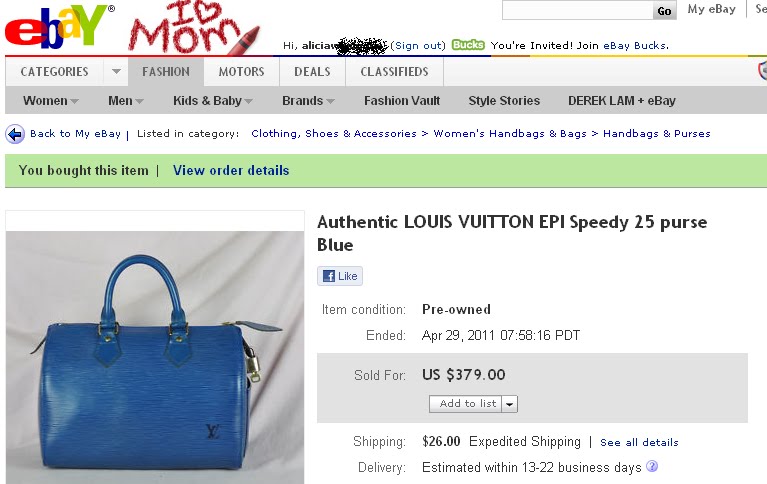Screen dimensions: 767x484
Task: Open View order details link
Action: pyautogui.click(x=231, y=170)
